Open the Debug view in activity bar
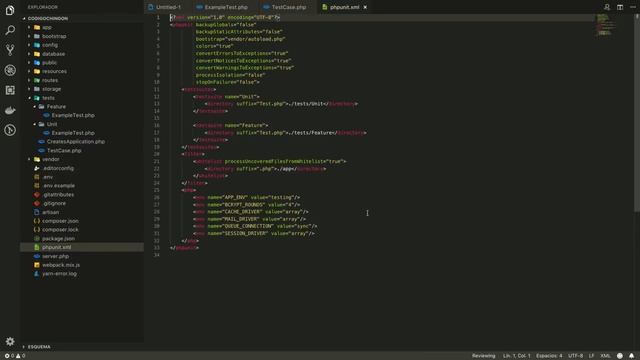This screenshot has height=360, width=640. pyautogui.click(x=10, y=70)
